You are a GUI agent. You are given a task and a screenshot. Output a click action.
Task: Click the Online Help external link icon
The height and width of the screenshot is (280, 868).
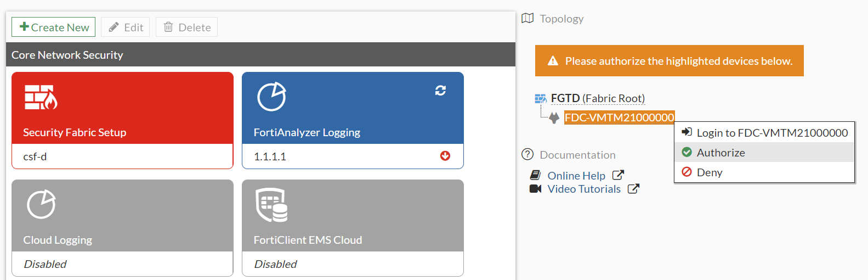(x=618, y=175)
